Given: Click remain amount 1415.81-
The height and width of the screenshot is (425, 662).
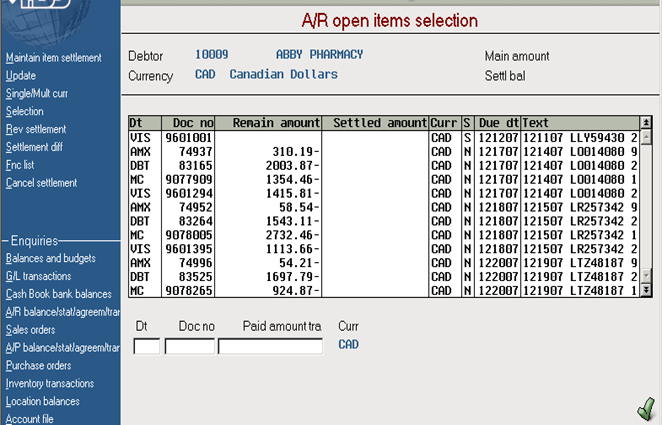Looking at the screenshot, I should coord(292,193).
